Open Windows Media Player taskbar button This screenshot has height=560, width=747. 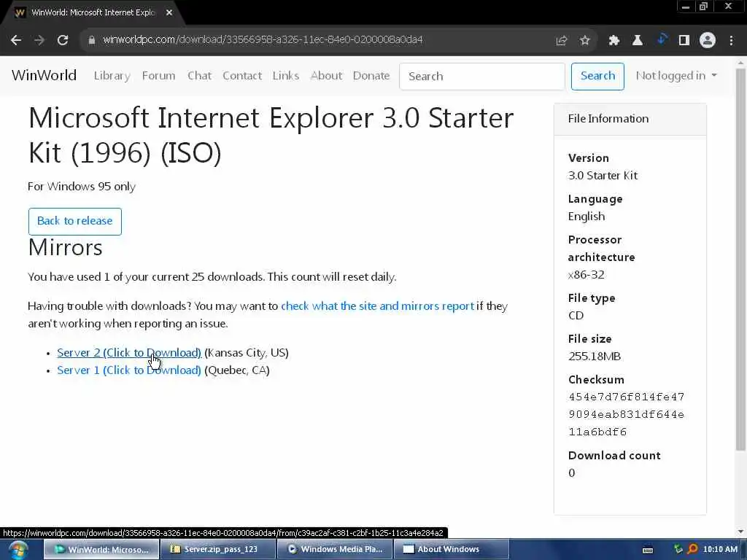coord(335,550)
